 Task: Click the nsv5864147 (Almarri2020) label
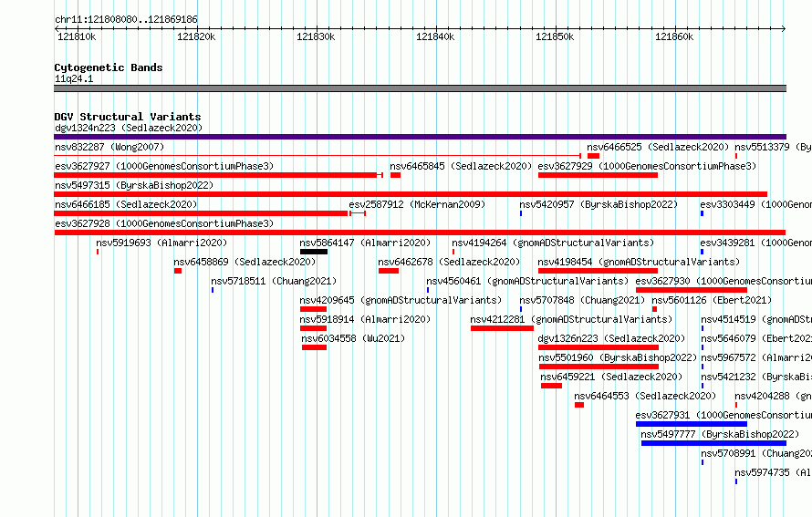click(x=365, y=243)
